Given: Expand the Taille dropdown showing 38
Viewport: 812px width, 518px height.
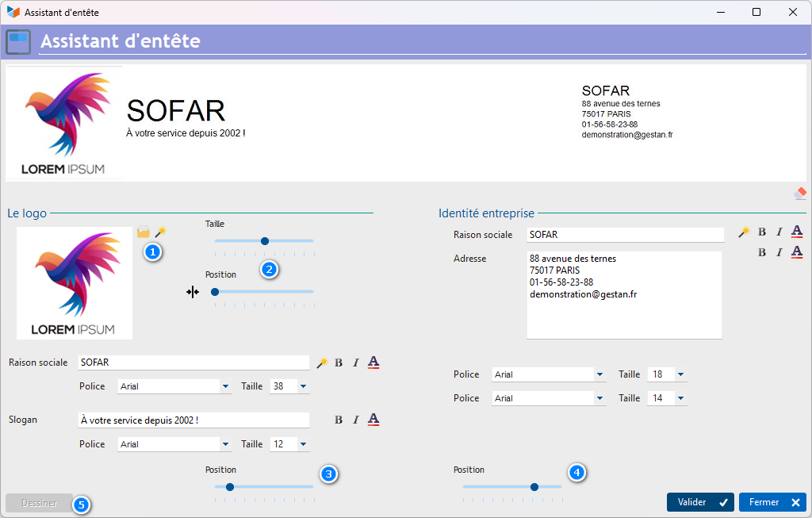Looking at the screenshot, I should pyautogui.click(x=304, y=387).
